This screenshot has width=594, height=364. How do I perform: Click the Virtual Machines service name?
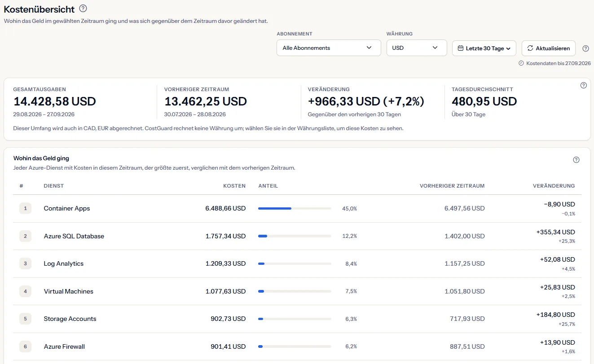(69, 291)
